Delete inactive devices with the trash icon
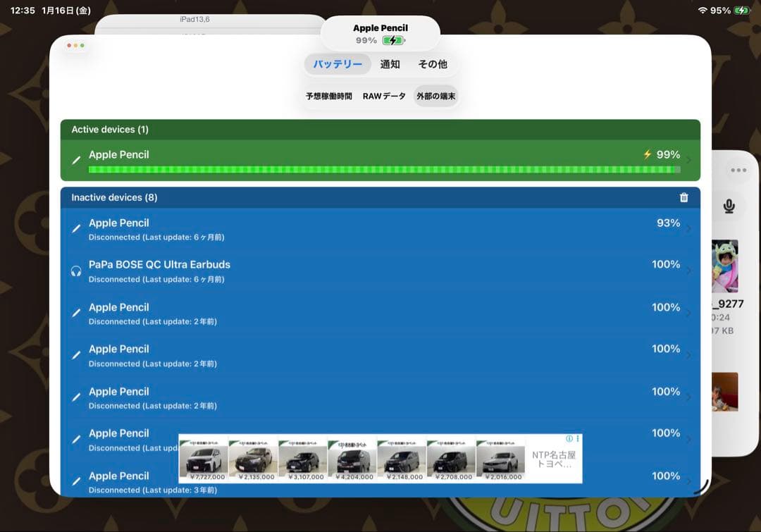This screenshot has width=761, height=532. point(683,198)
